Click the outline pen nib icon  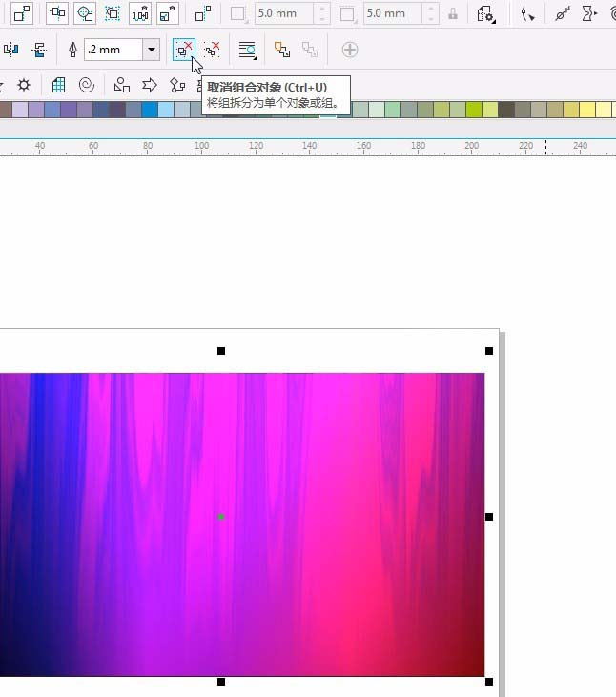click(x=72, y=50)
